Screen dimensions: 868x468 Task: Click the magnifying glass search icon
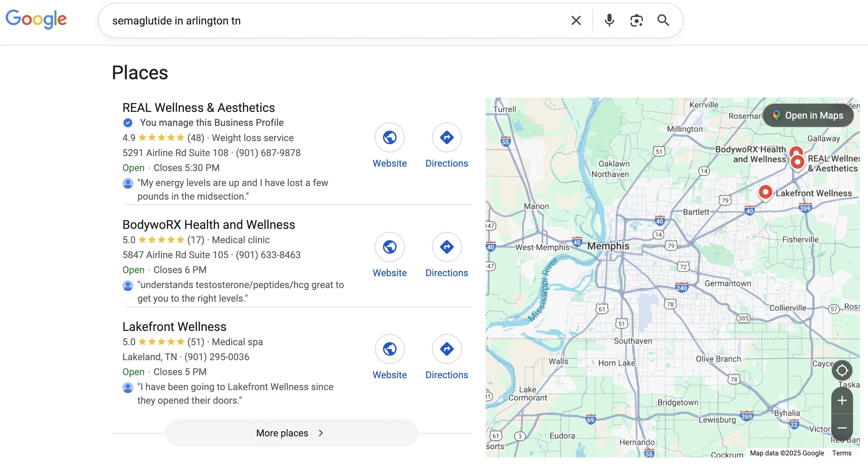pos(663,21)
